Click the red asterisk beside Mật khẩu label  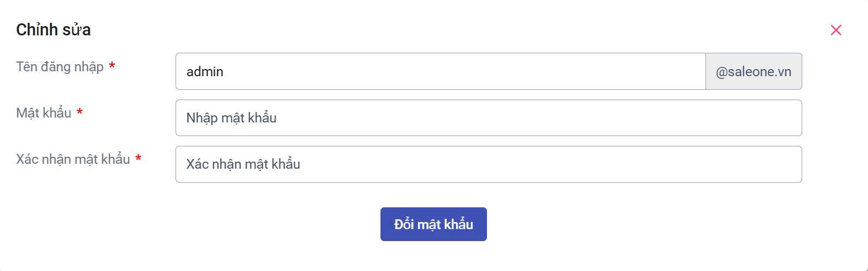pos(80,113)
